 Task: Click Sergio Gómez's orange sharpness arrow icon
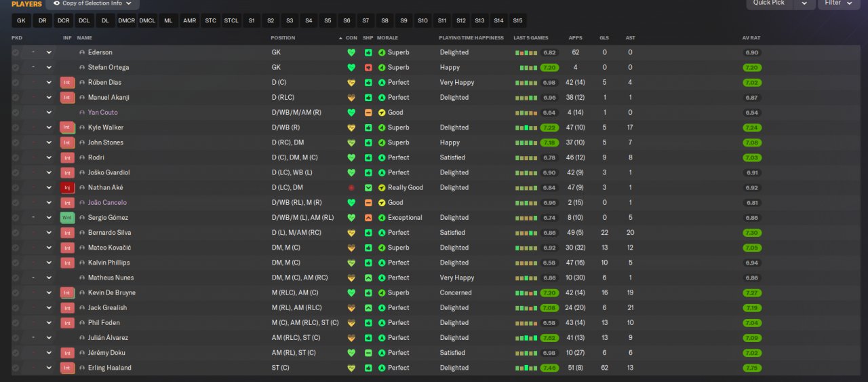point(368,218)
